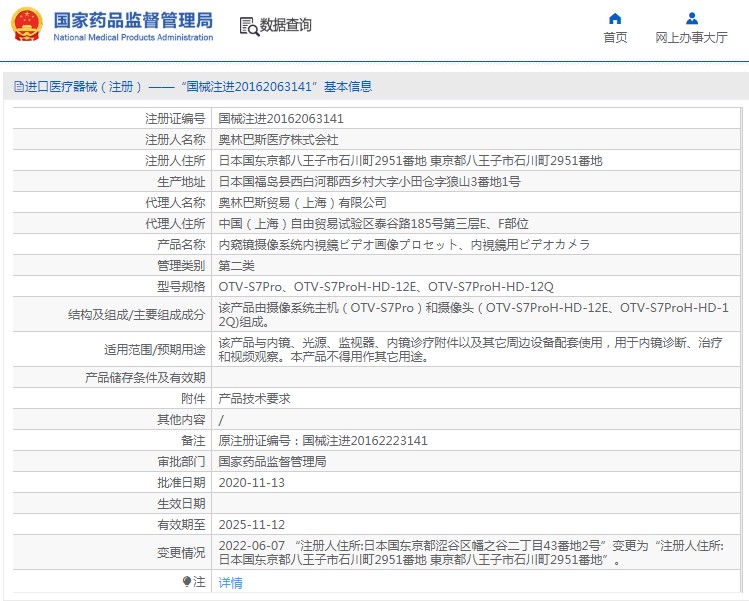This screenshot has height=601, width=749.
Task: Click the document icon before 进口医疗器械
Action: [19, 86]
